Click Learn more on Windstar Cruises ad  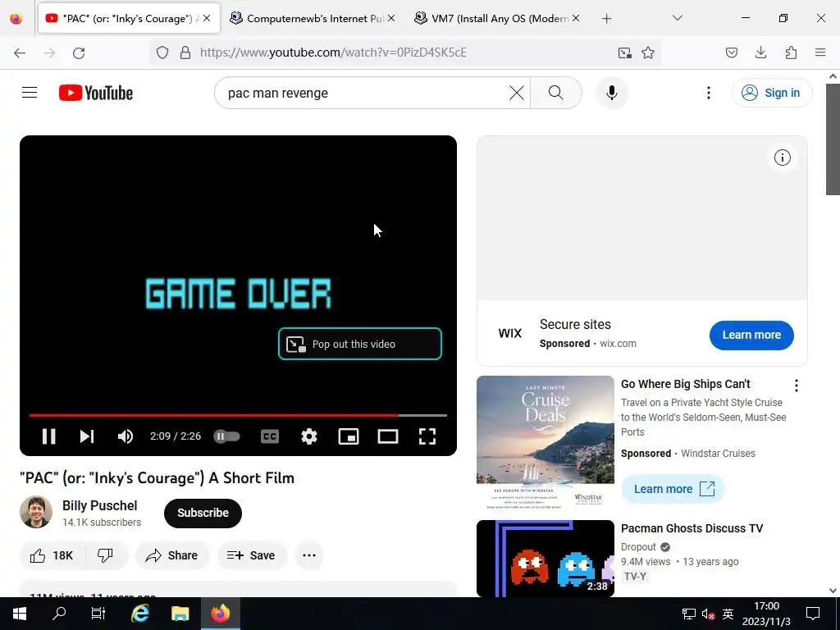pos(673,489)
